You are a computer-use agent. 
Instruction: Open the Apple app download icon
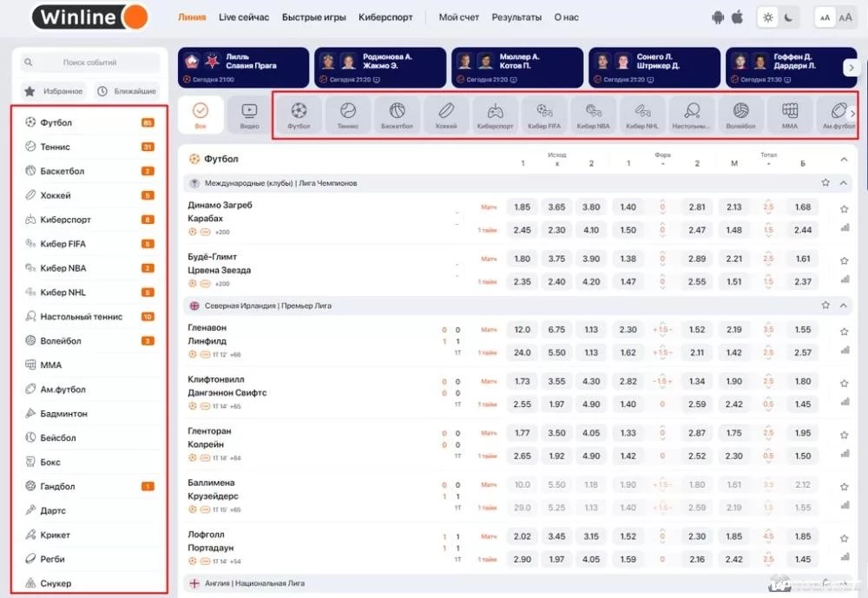pyautogui.click(x=737, y=17)
